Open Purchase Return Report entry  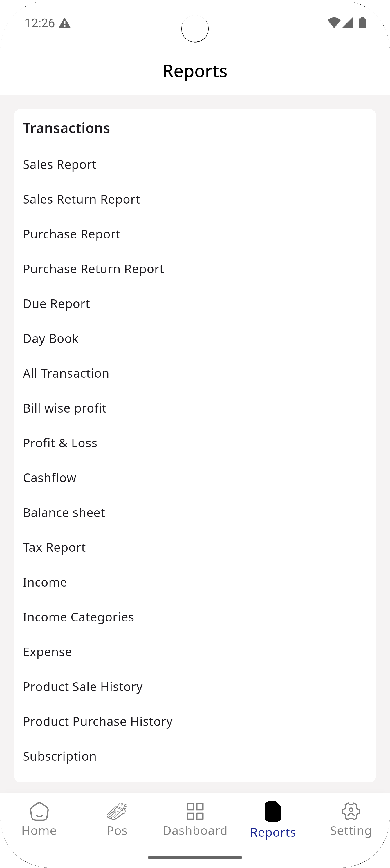pos(93,269)
